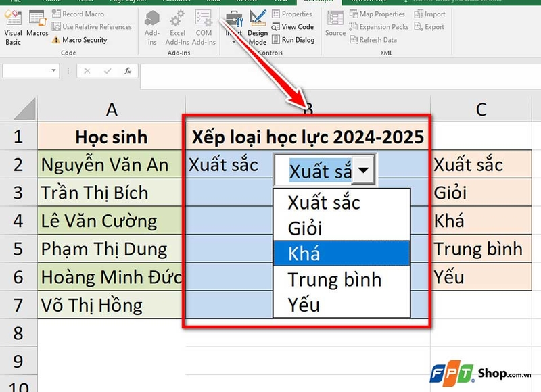Image resolution: width=541 pixels, height=392 pixels.
Task: Click Refresh Data
Action: tap(378, 39)
